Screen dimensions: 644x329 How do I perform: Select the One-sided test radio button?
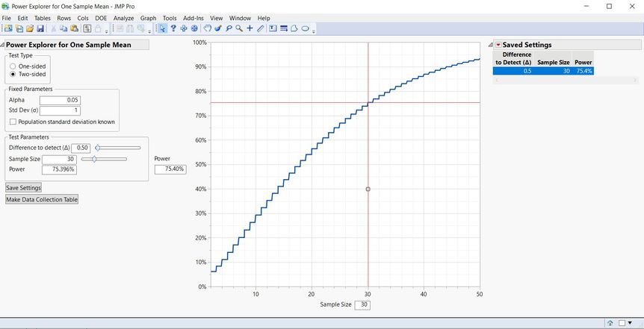(x=13, y=66)
